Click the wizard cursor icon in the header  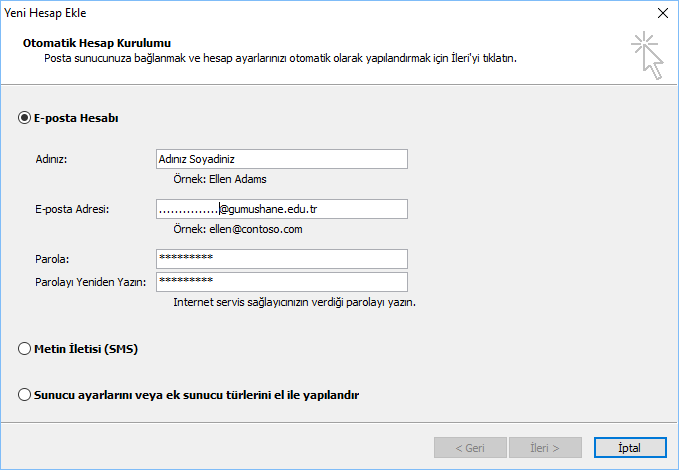646,55
